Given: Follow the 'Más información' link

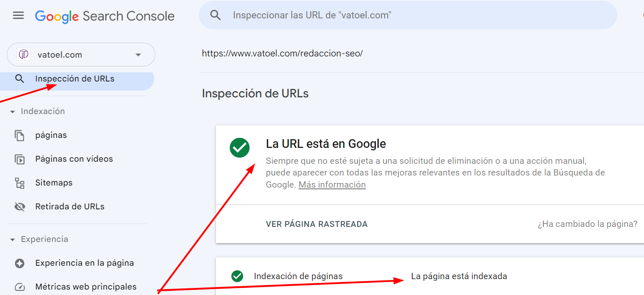Looking at the screenshot, I should point(332,185).
